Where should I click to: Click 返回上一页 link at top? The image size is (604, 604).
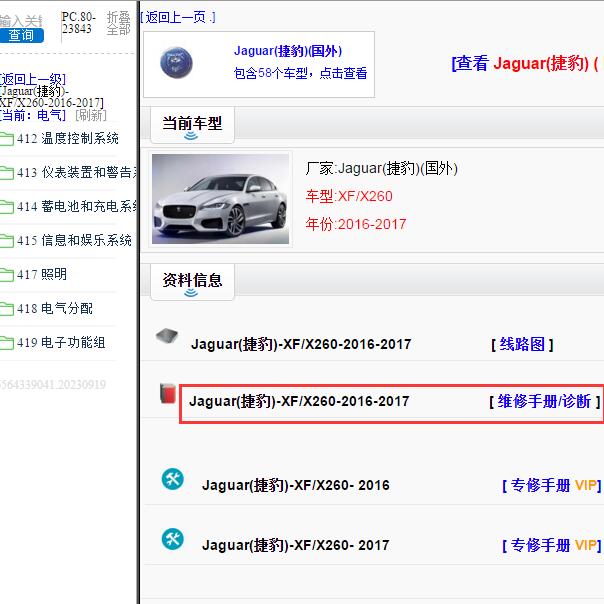pos(177,17)
